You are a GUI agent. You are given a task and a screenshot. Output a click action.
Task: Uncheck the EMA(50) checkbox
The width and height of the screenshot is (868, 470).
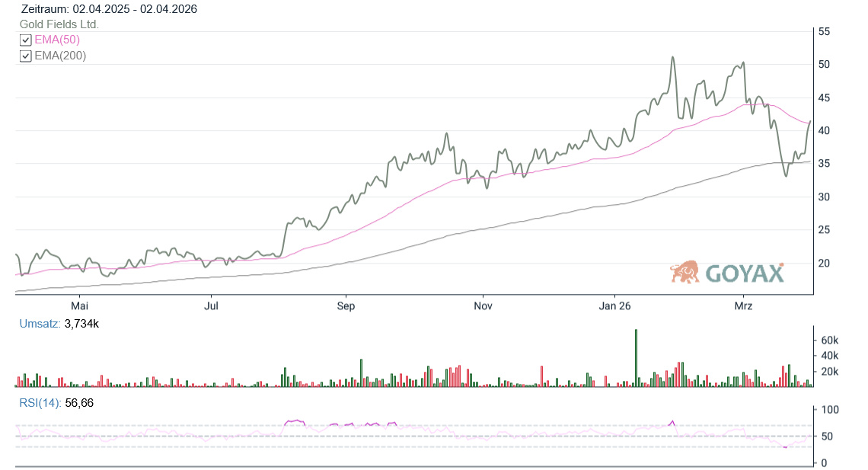(x=25, y=40)
